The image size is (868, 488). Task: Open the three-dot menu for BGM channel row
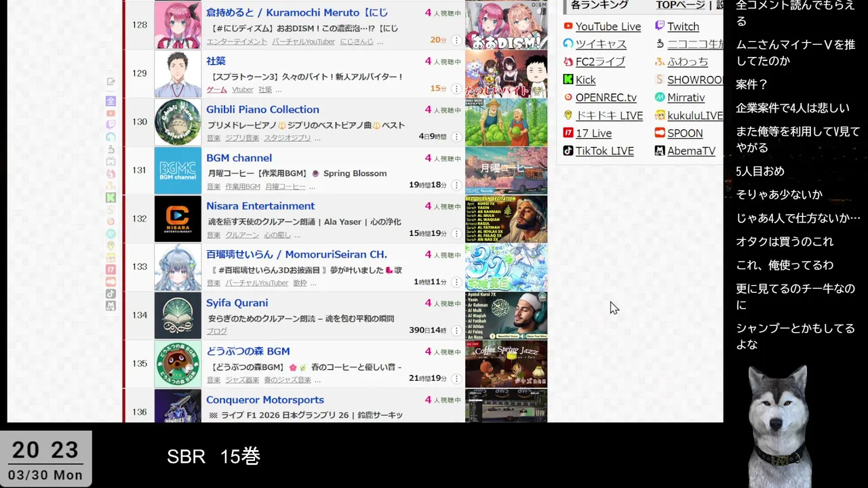[x=456, y=185]
